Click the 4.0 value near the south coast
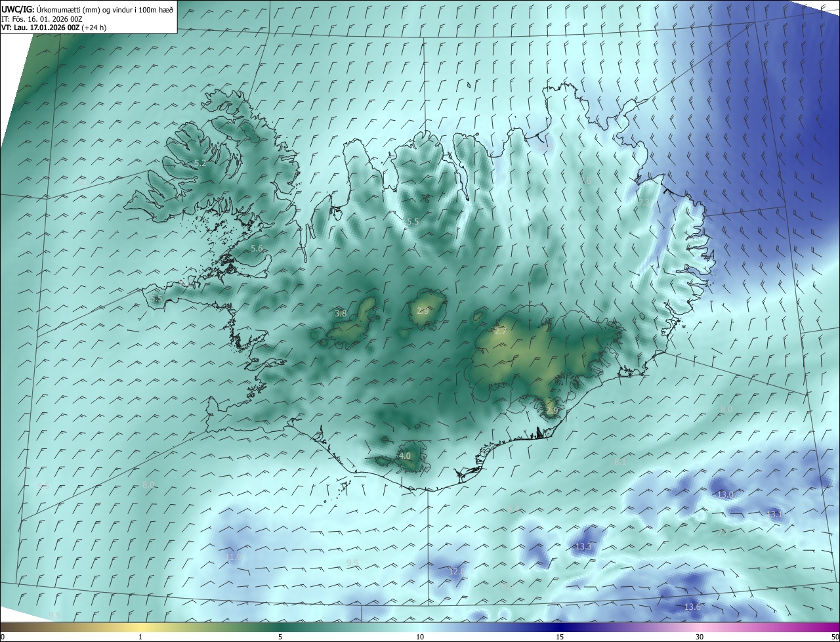The image size is (840, 642). coord(405,456)
